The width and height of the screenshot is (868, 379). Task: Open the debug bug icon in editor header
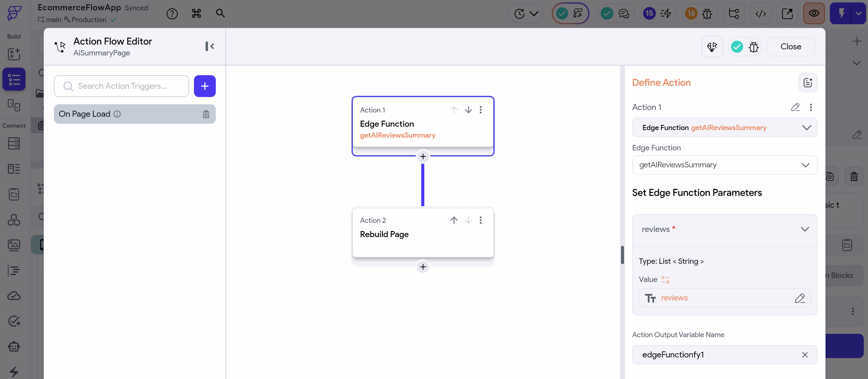click(x=754, y=46)
